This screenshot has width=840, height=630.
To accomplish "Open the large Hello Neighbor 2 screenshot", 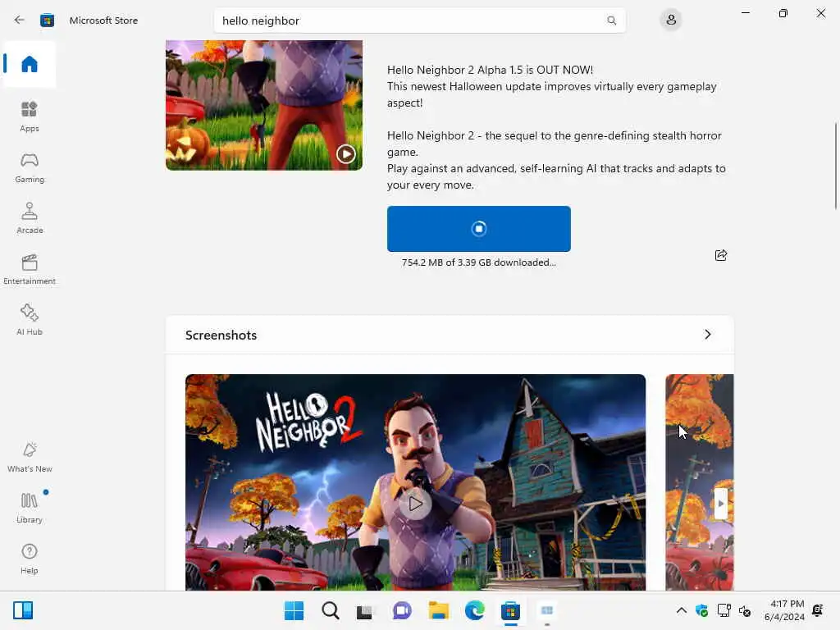I will coord(415,482).
